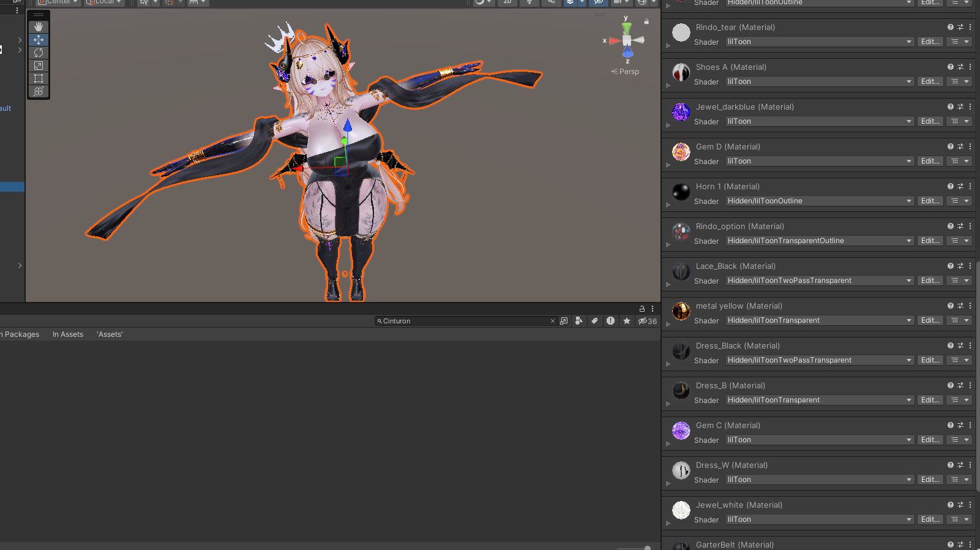Image resolution: width=980 pixels, height=550 pixels.
Task: Select the Hand view tool
Action: pos(39,27)
